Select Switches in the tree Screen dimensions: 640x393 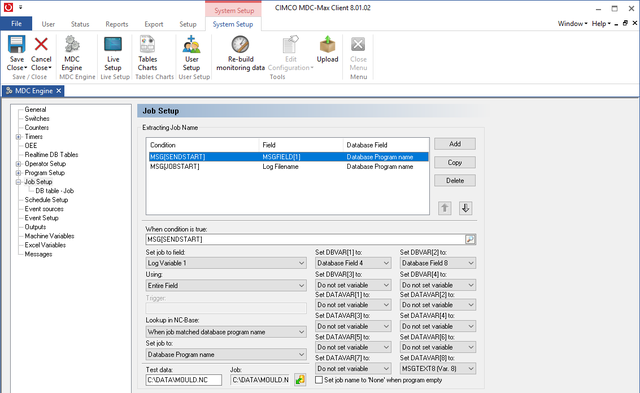tap(37, 118)
